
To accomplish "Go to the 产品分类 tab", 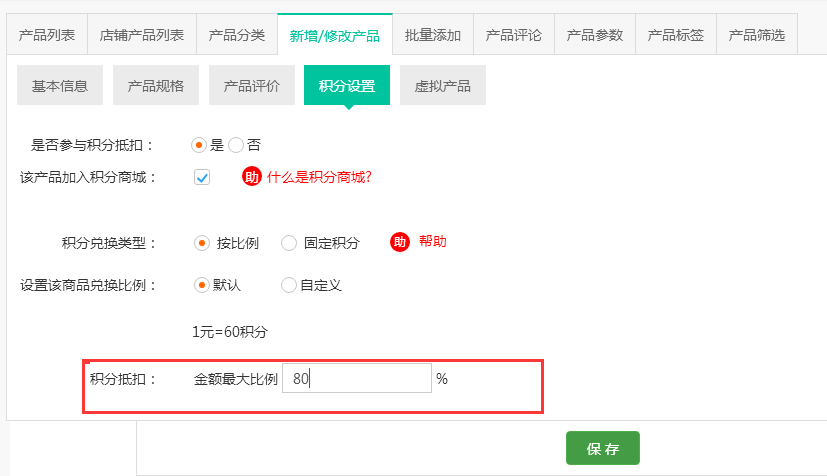I will (237, 35).
